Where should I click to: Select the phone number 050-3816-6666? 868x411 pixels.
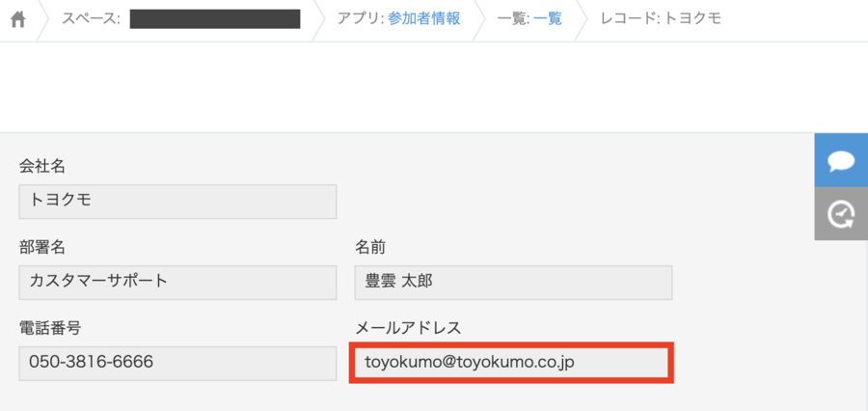177,364
